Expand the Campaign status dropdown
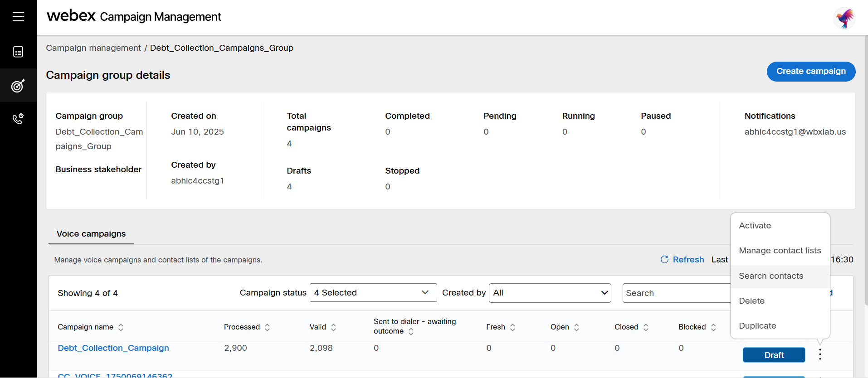This screenshot has height=378, width=868. coord(373,293)
